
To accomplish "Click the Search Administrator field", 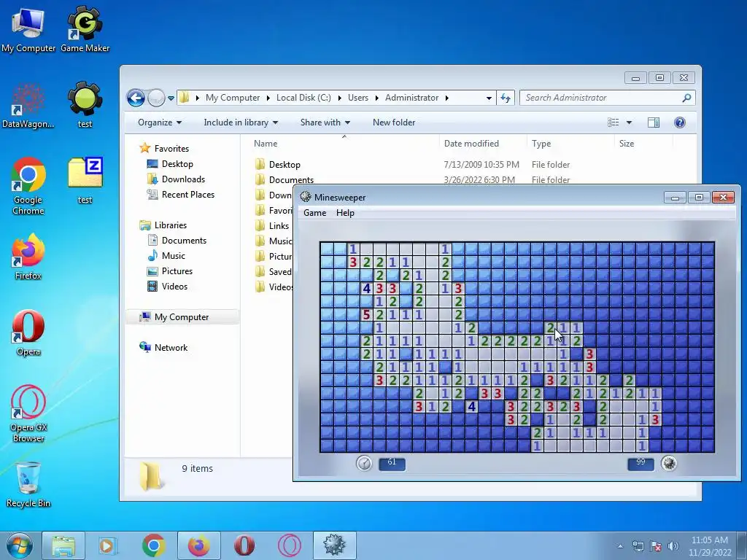I will pyautogui.click(x=608, y=98).
